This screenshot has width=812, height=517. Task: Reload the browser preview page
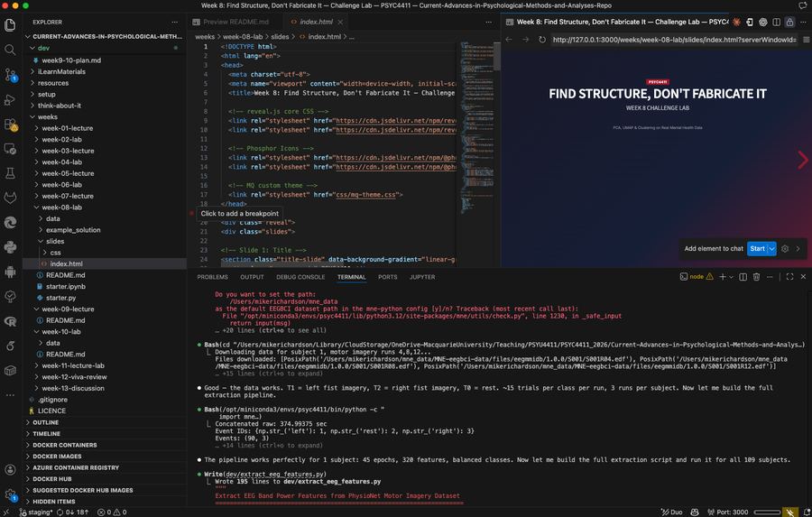(x=541, y=40)
